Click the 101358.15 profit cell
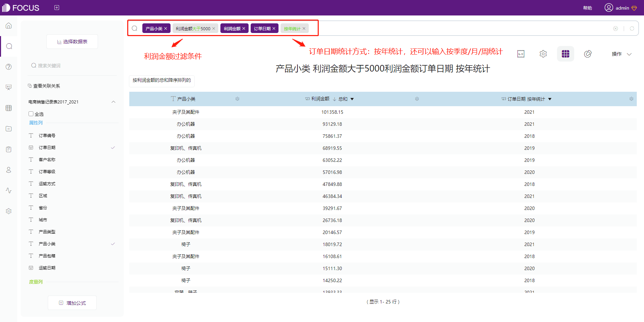This screenshot has height=322, width=644. click(x=332, y=112)
